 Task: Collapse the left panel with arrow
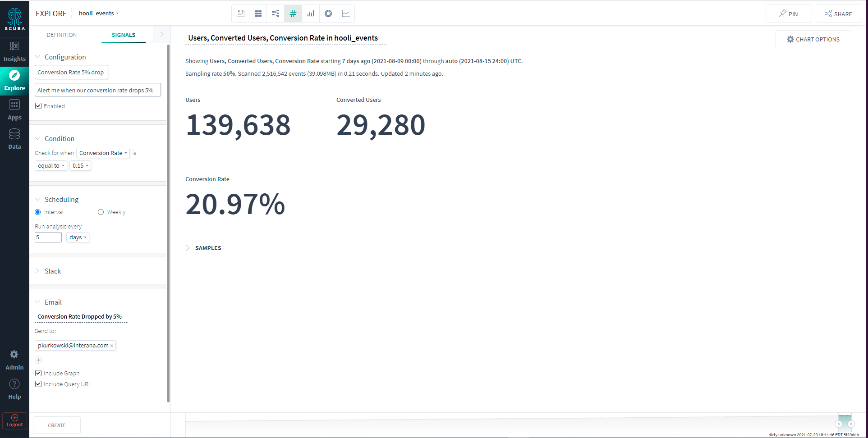point(162,34)
